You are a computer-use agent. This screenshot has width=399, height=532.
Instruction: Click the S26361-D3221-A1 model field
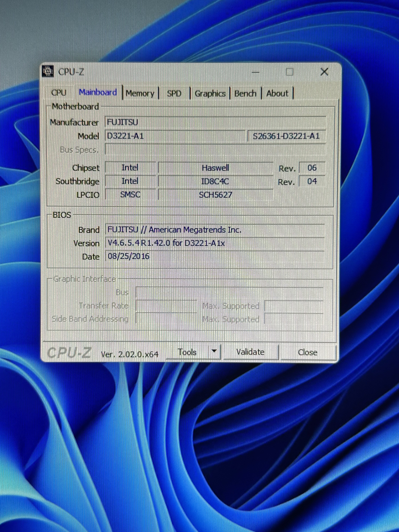pyautogui.click(x=286, y=136)
